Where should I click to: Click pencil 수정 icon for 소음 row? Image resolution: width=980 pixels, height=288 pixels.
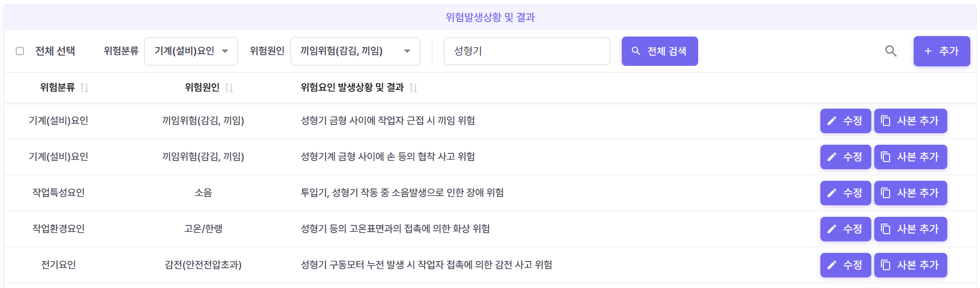(x=832, y=193)
